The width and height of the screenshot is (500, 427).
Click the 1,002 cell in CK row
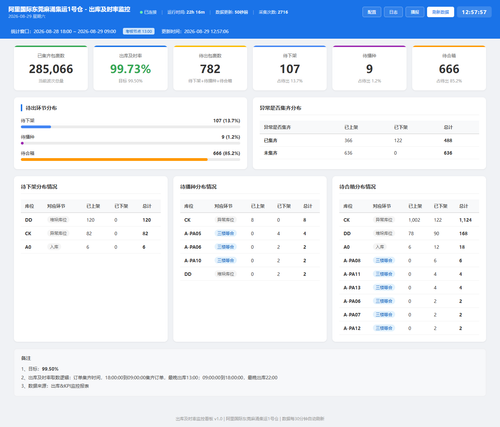(414, 220)
